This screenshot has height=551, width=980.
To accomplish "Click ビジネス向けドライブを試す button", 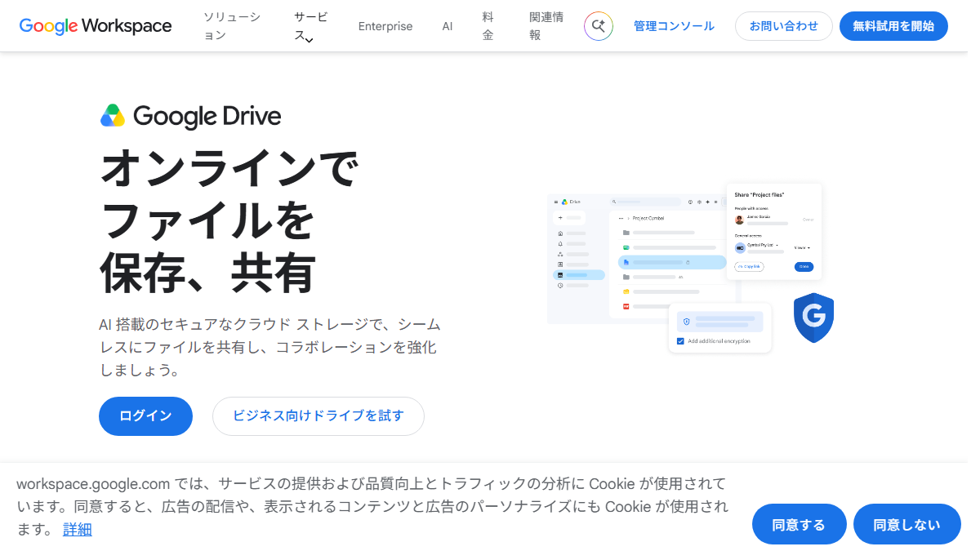I will tap(318, 416).
